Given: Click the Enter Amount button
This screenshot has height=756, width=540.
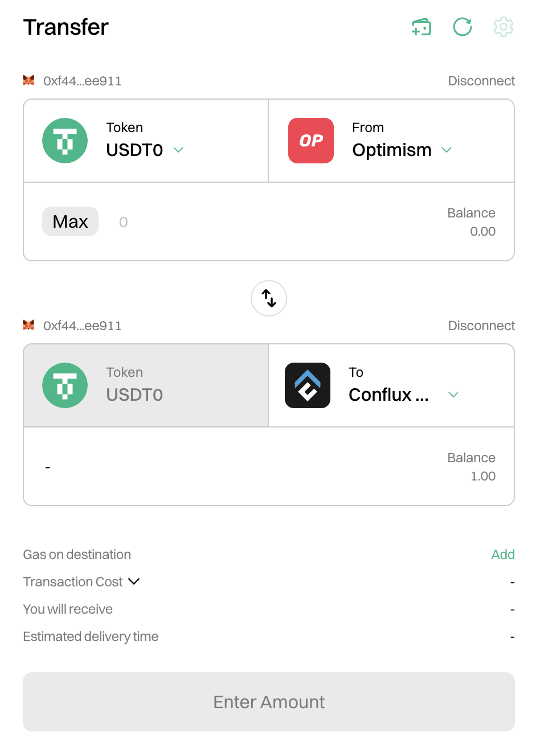Looking at the screenshot, I should pos(269,702).
